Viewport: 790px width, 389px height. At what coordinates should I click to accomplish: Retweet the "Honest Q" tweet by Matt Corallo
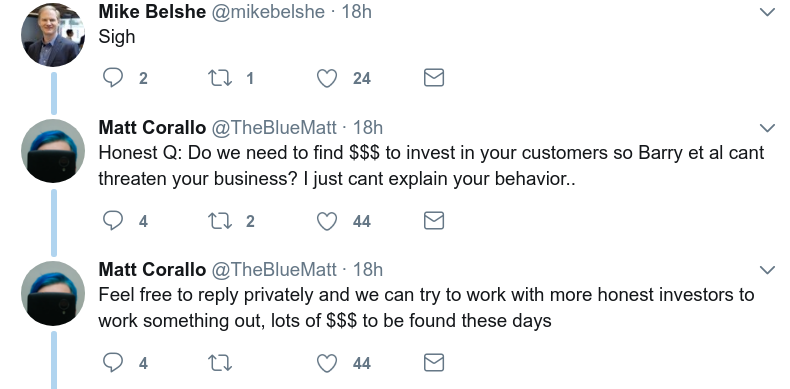220,221
